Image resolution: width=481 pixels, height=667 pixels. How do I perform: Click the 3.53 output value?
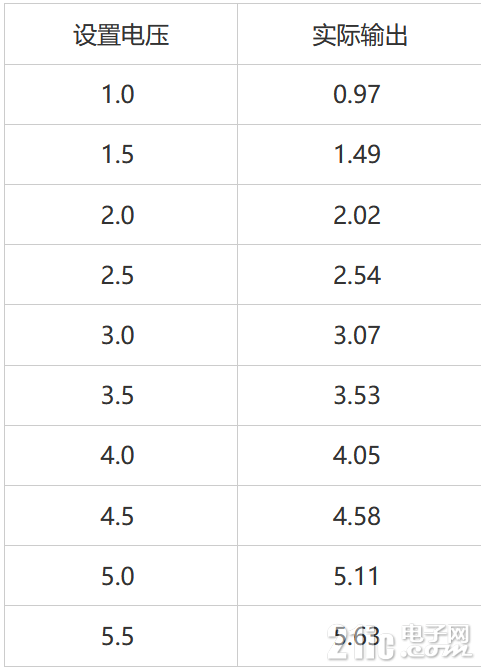click(x=356, y=395)
